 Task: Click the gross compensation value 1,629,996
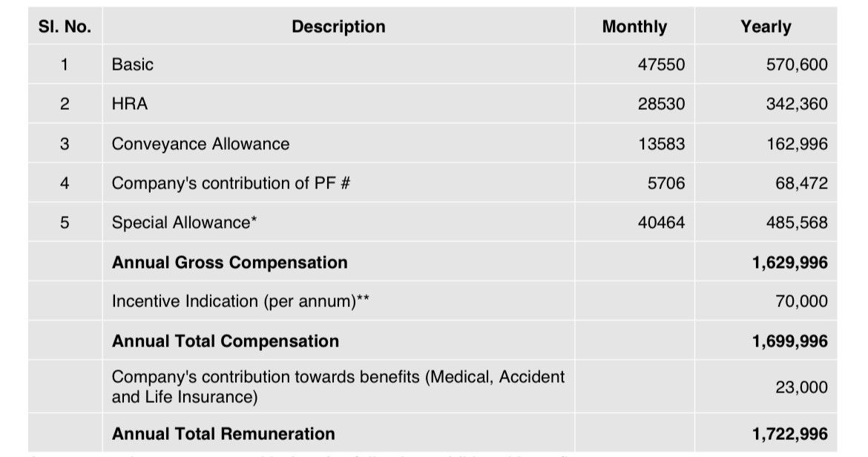[789, 263]
